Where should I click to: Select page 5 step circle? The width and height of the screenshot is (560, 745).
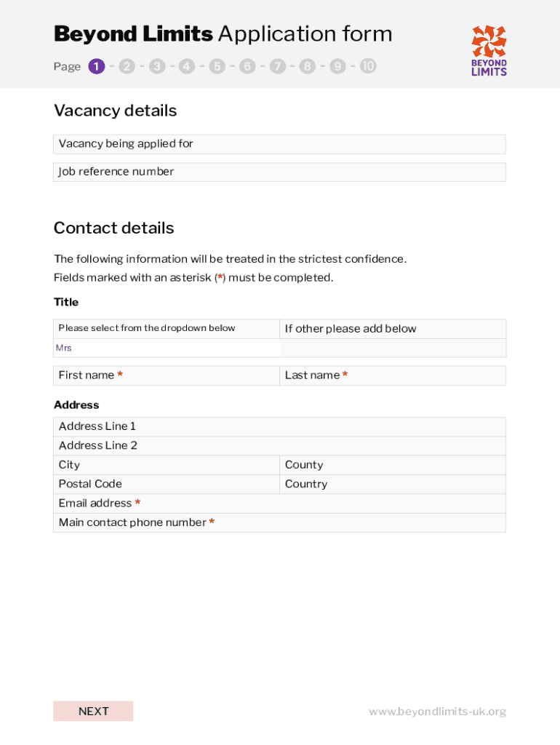217,67
